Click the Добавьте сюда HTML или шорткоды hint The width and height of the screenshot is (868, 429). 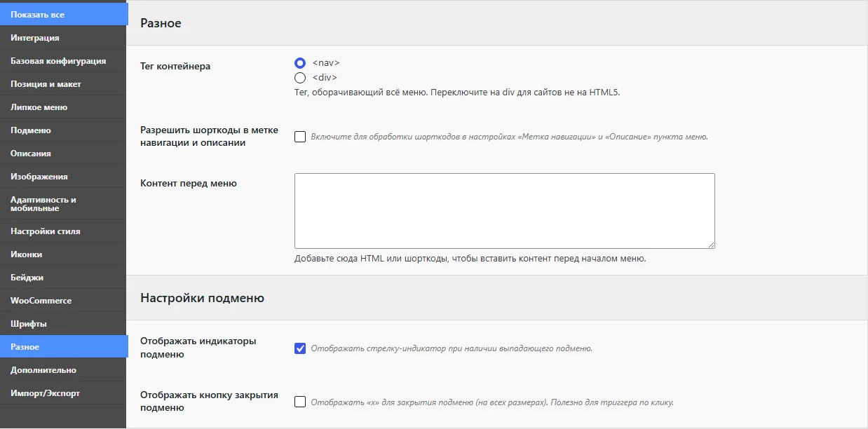pos(470,259)
